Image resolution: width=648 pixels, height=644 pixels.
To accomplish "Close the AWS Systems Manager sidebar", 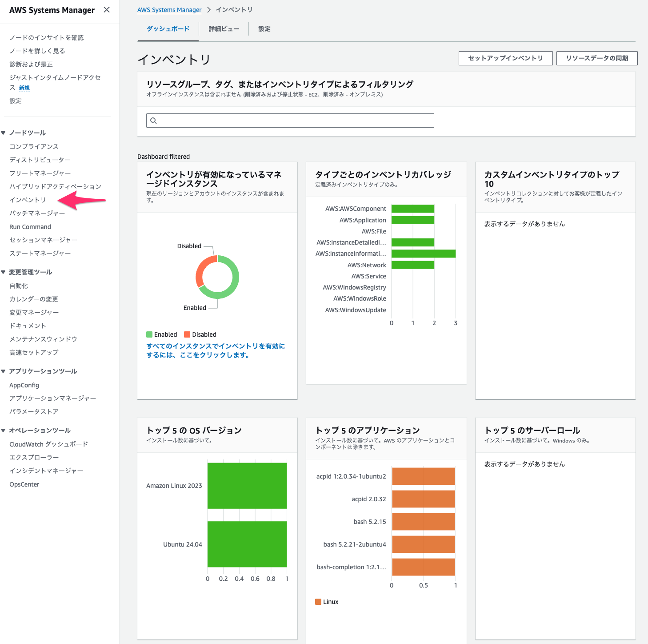I will (x=107, y=10).
